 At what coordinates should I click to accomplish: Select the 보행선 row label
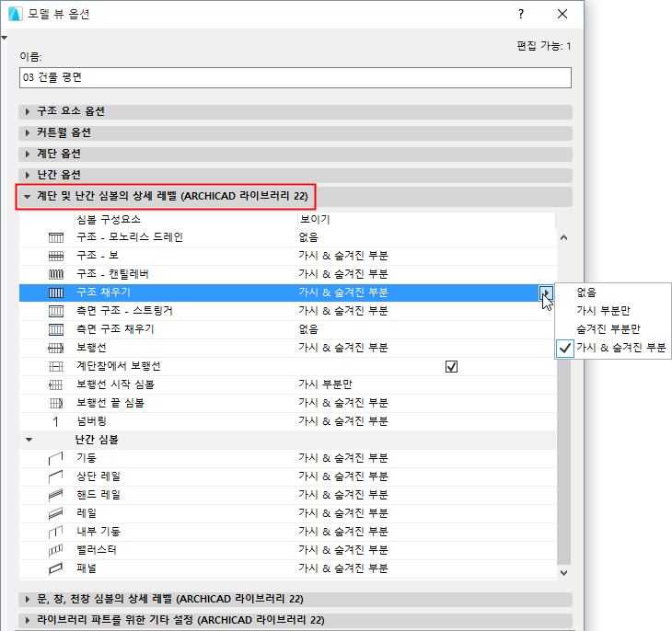pyautogui.click(x=91, y=348)
